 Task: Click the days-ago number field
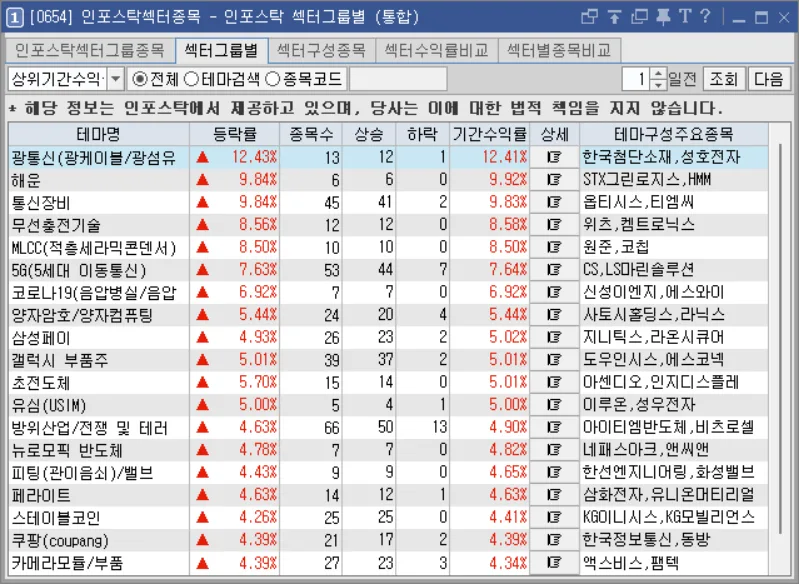coord(636,79)
